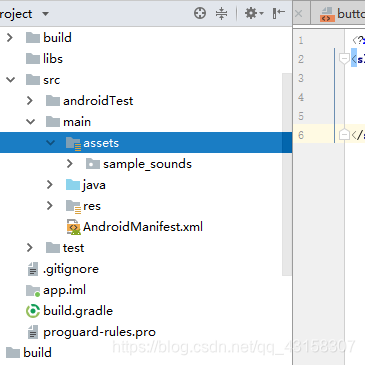Select the 'res' tree row
Screen dimensions: 365x365
pyautogui.click(x=146, y=206)
